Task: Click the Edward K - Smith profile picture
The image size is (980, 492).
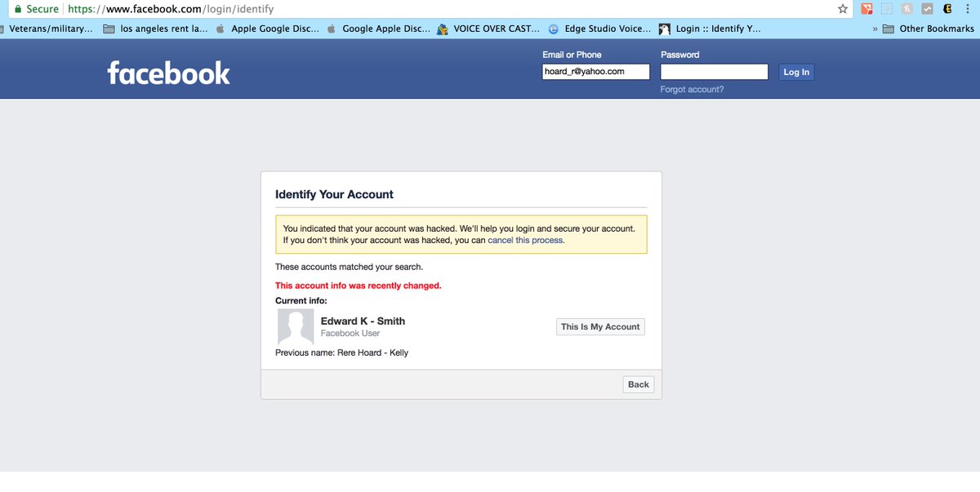Action: click(x=296, y=326)
